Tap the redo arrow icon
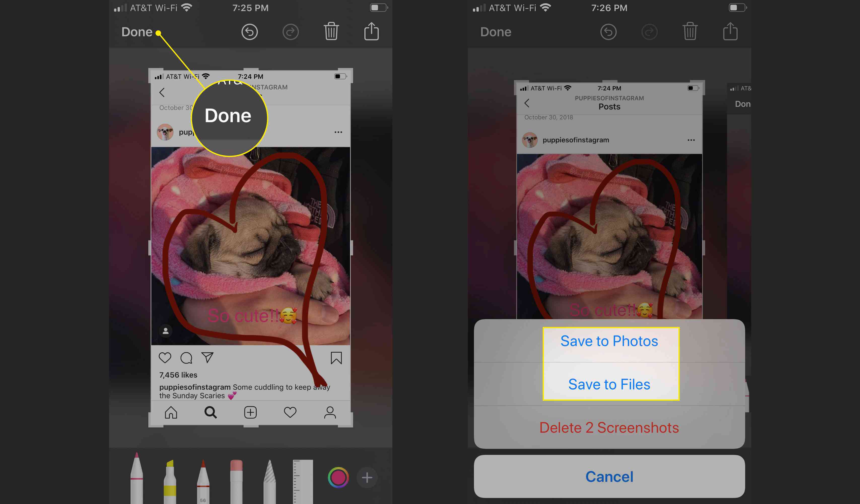Viewport: 860px width, 504px height. pos(290,31)
